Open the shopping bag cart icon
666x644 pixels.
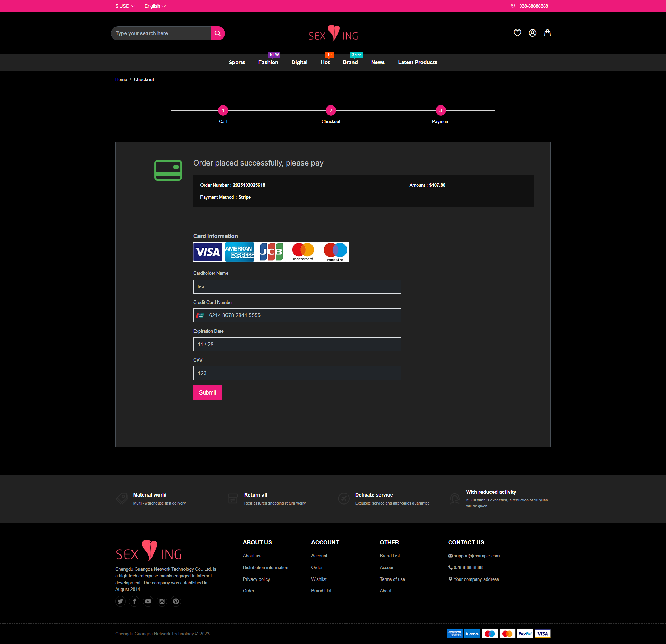547,33
